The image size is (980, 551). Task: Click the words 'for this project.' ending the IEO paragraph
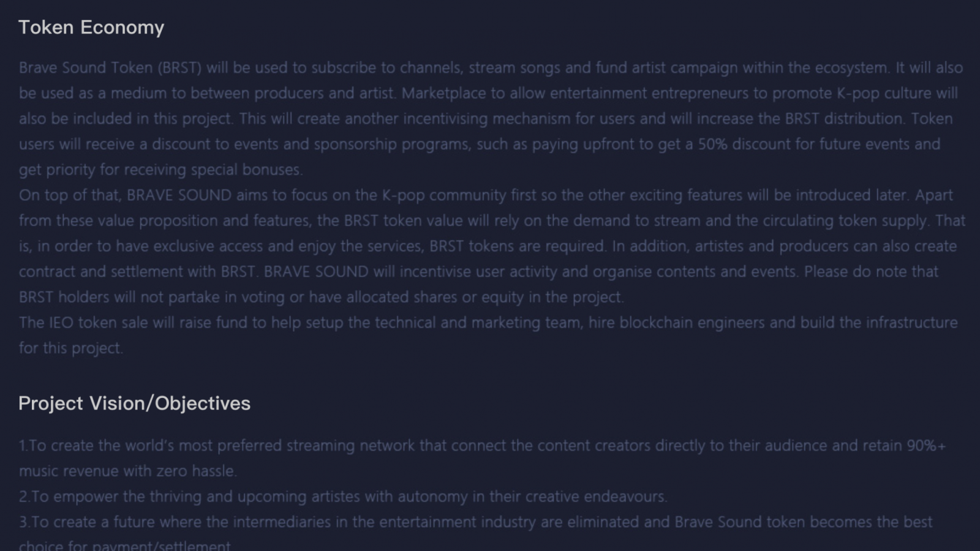(70, 348)
